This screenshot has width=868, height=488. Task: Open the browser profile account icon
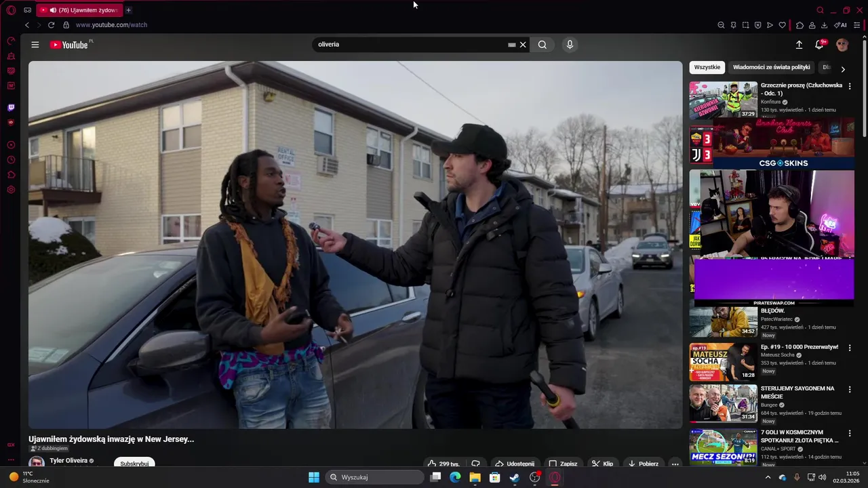tap(812, 25)
